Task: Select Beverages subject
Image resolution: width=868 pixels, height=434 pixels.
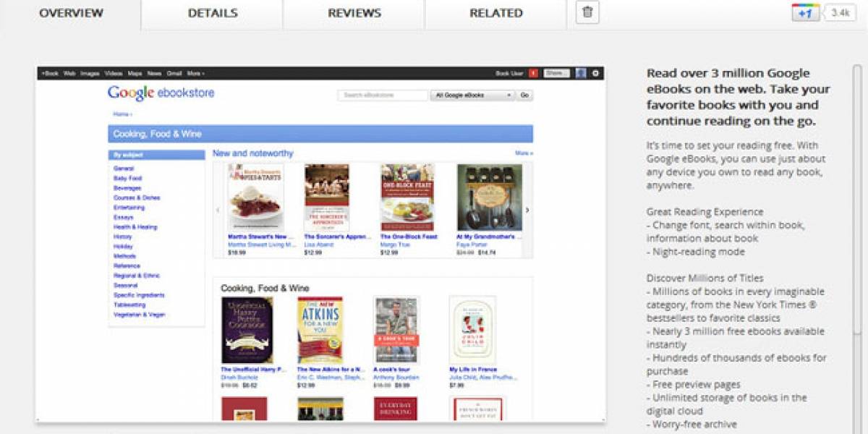Action: (127, 188)
